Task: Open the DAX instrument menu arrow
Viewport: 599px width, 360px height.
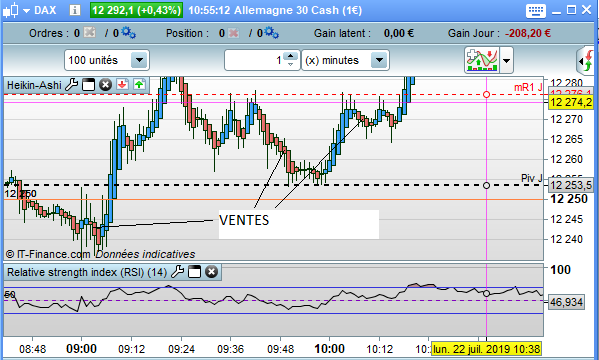Action: tap(26, 10)
